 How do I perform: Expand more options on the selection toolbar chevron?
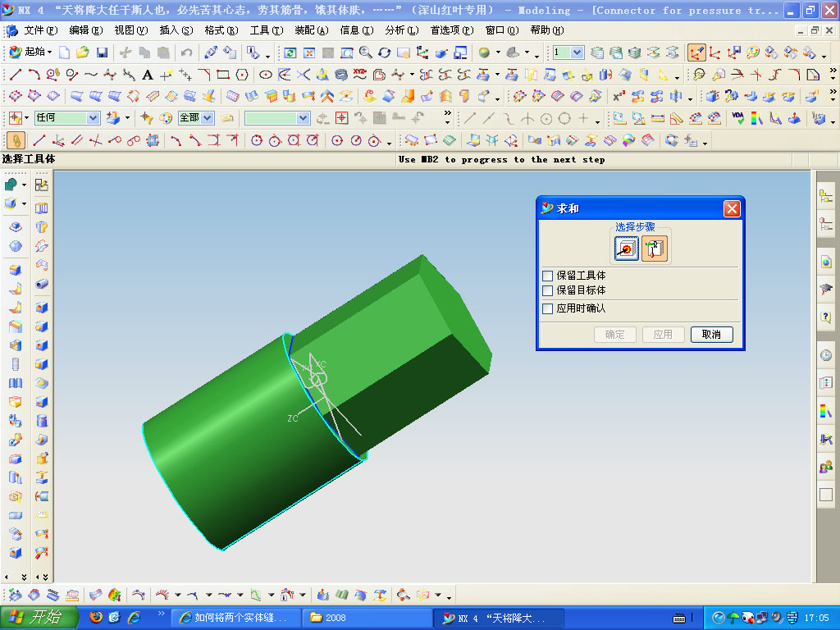448,114
